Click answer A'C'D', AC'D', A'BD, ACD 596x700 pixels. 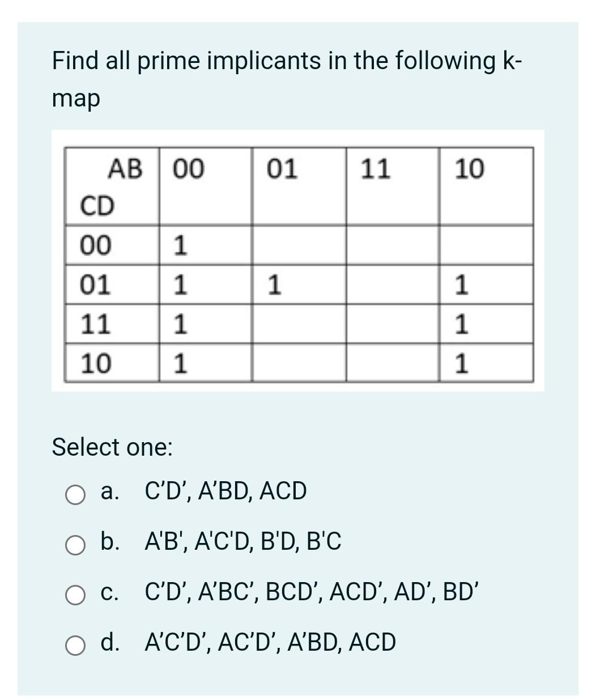(270, 643)
